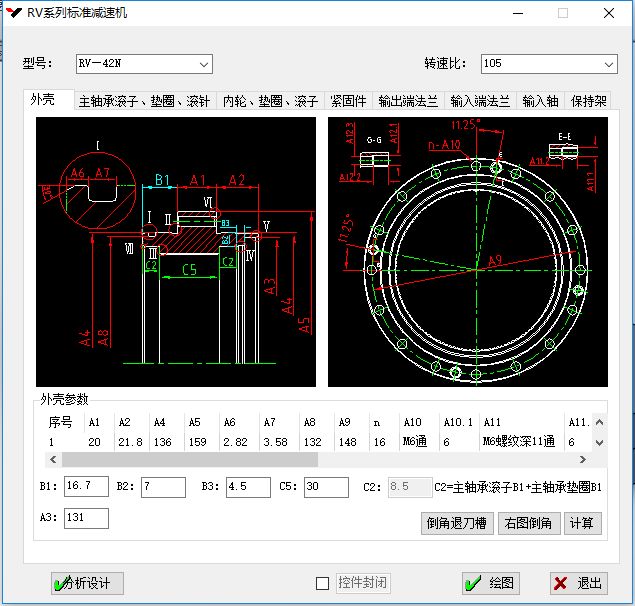Click the left housing cross-section drawing
Screen dimensions: 635x606
176,252
